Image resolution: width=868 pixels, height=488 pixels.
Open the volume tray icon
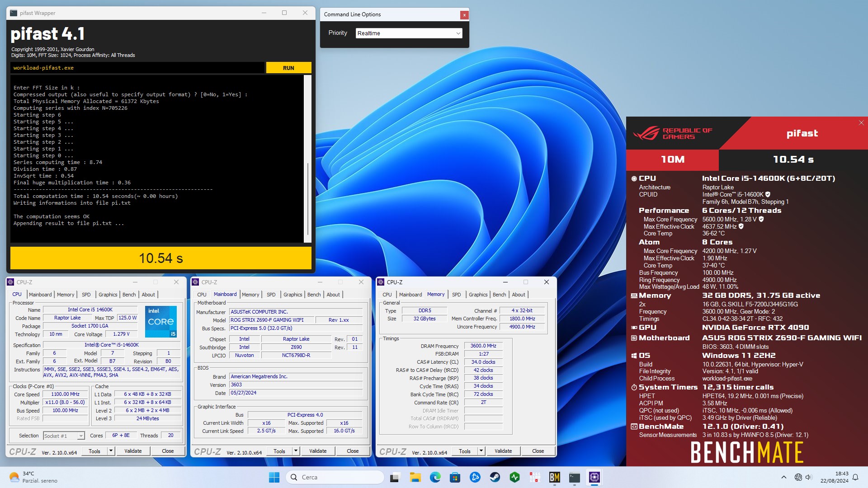[x=808, y=477]
